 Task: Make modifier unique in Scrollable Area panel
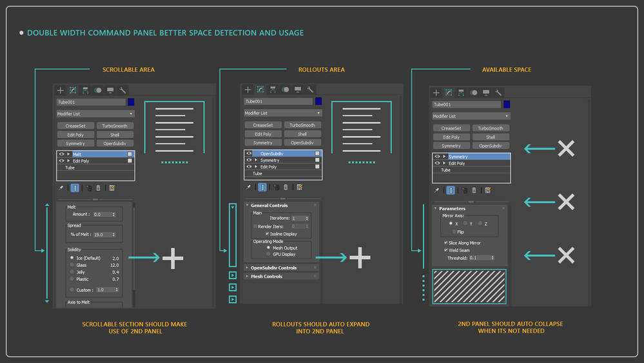89,188
